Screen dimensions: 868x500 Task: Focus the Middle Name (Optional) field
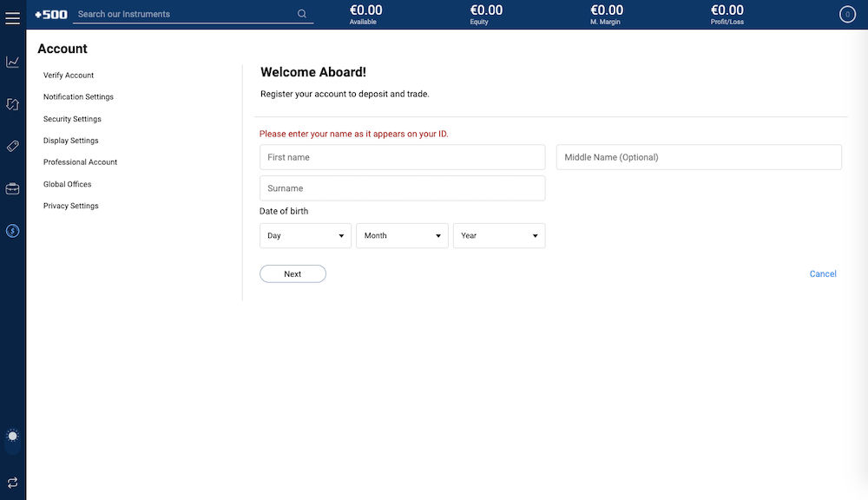699,157
